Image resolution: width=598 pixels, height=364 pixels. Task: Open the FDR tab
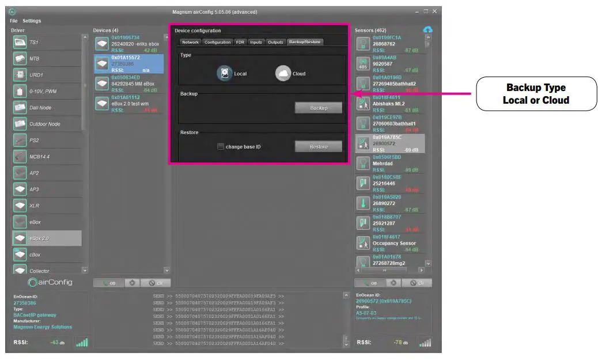pos(240,42)
